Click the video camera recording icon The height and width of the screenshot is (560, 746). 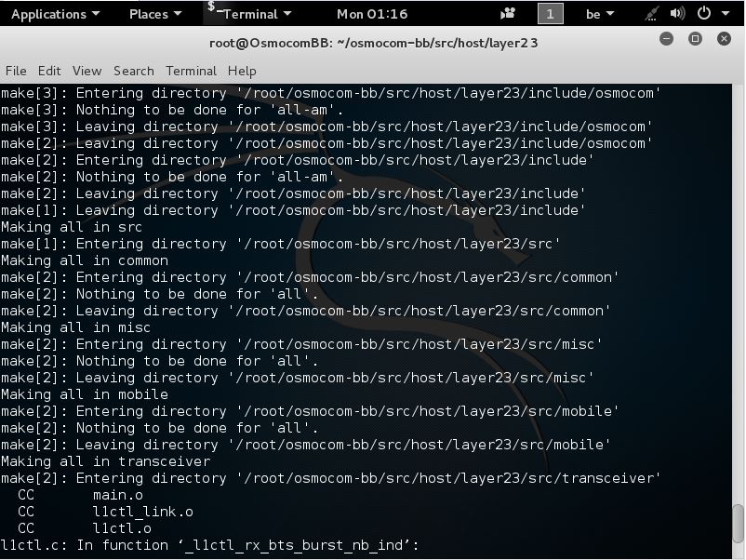[x=508, y=14]
